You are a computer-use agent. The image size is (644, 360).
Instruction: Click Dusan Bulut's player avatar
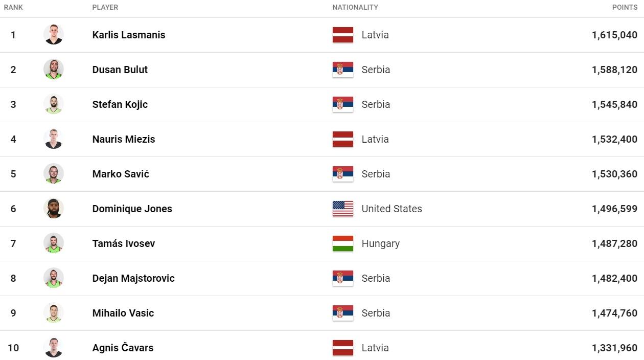[54, 70]
